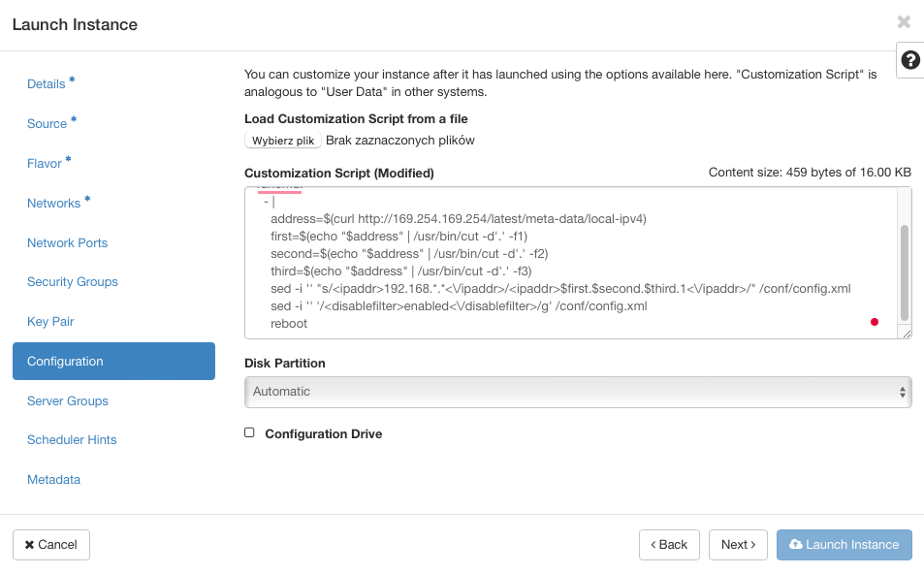The image size is (924, 574).
Task: Open the Key Pair tab
Action: [50, 322]
